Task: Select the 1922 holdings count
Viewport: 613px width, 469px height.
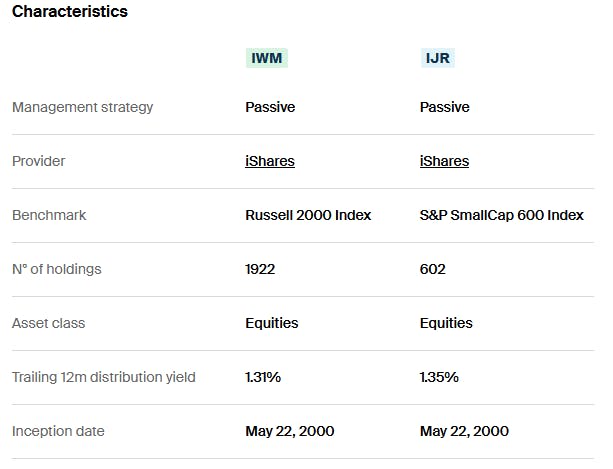Action: [x=260, y=269]
